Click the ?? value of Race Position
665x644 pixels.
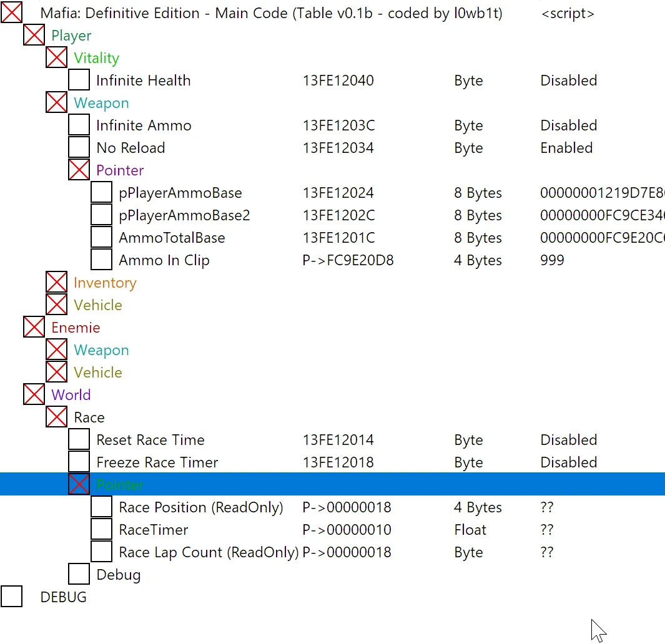pyautogui.click(x=547, y=507)
